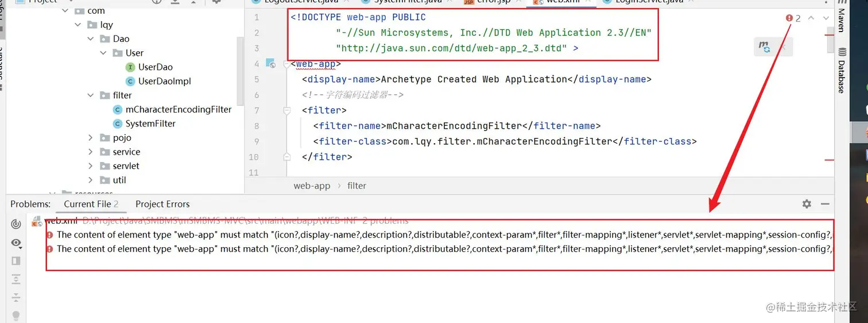Viewport: 868px width, 323px height.
Task: Open the error count indicator showing 2
Action: (x=793, y=18)
